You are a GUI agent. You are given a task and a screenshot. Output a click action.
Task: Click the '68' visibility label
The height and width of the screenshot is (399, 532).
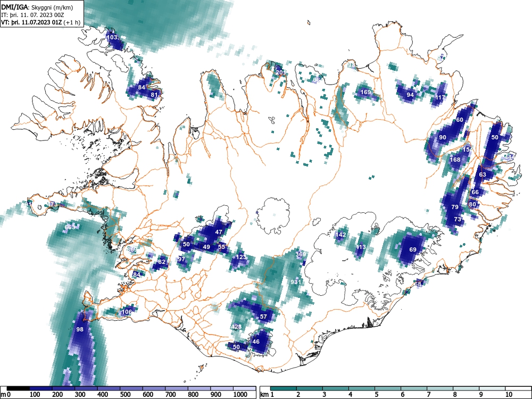pyautogui.click(x=418, y=284)
